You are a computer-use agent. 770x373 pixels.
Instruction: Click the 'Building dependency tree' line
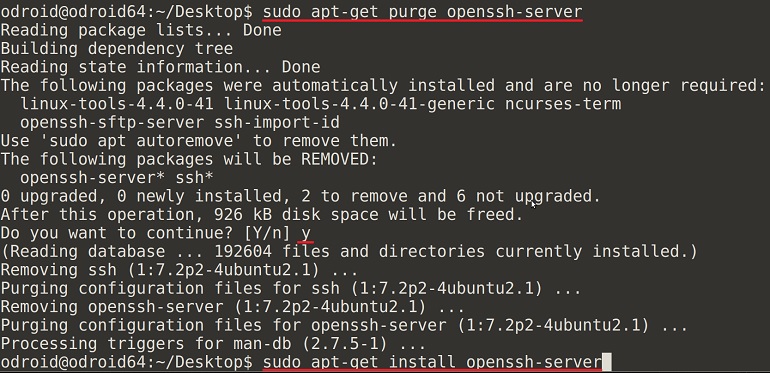[116, 49]
